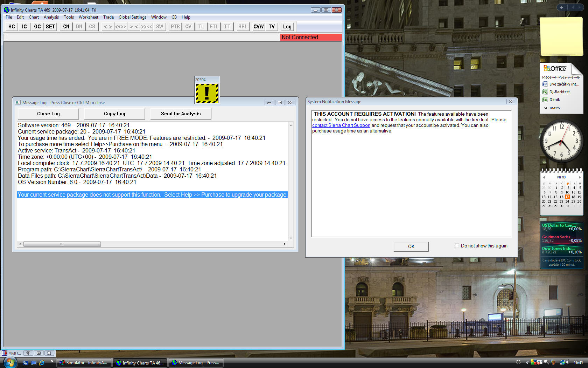Click the Send for Analysis button
The height and width of the screenshot is (368, 588).
pyautogui.click(x=181, y=114)
